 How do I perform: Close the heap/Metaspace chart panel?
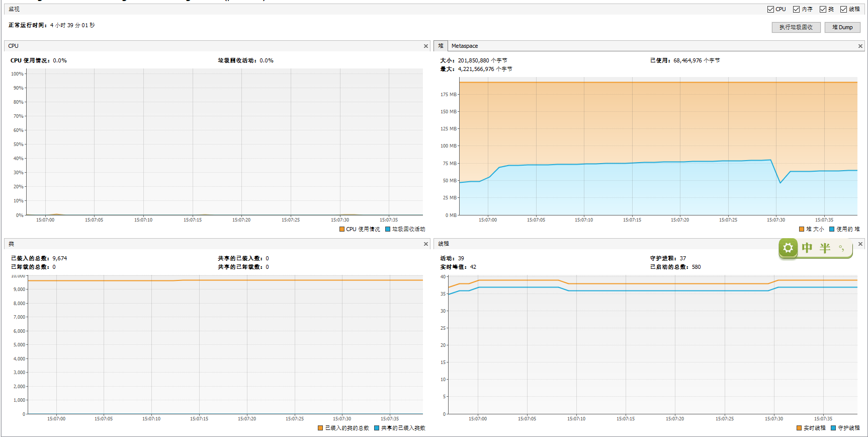[x=860, y=46]
